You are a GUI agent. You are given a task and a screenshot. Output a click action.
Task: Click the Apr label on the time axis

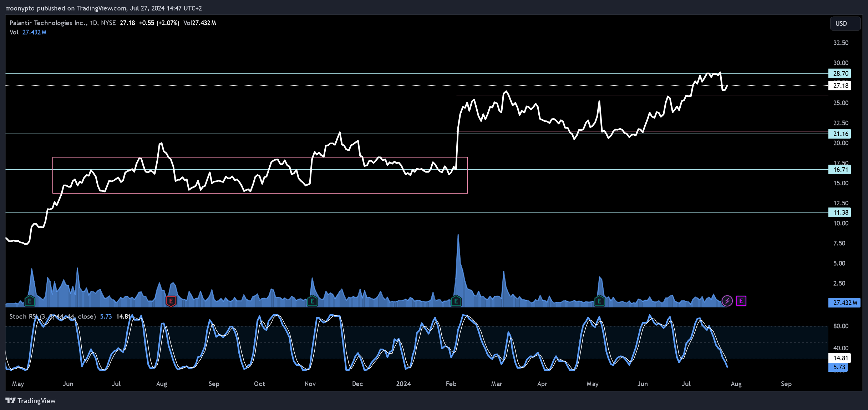coord(542,384)
